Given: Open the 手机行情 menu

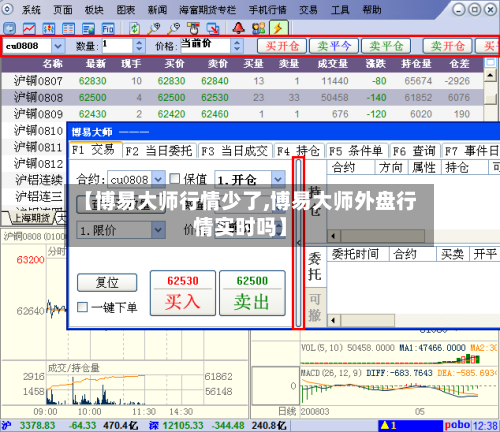Looking at the screenshot, I should [267, 10].
